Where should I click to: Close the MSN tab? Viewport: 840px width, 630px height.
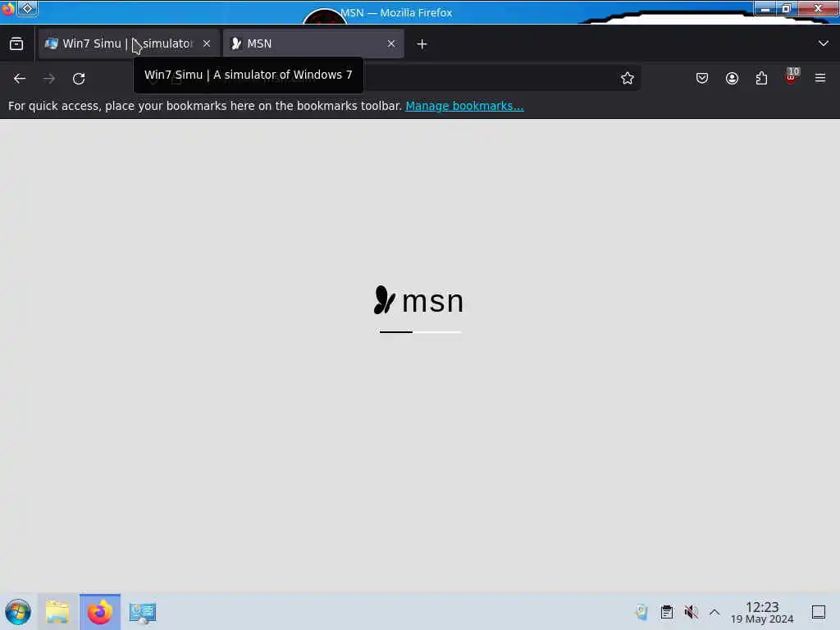(391, 44)
